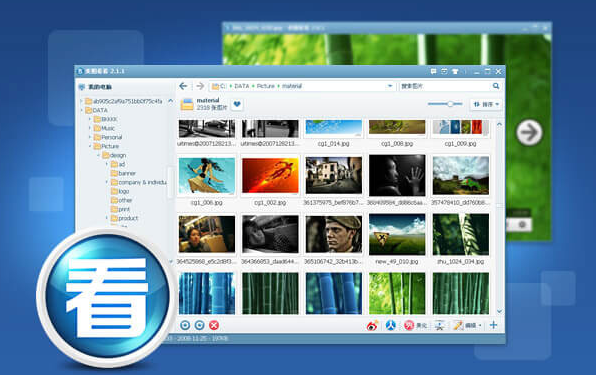This screenshot has height=375, width=596.
Task: Click next image arrow in viewer window
Action: (529, 132)
